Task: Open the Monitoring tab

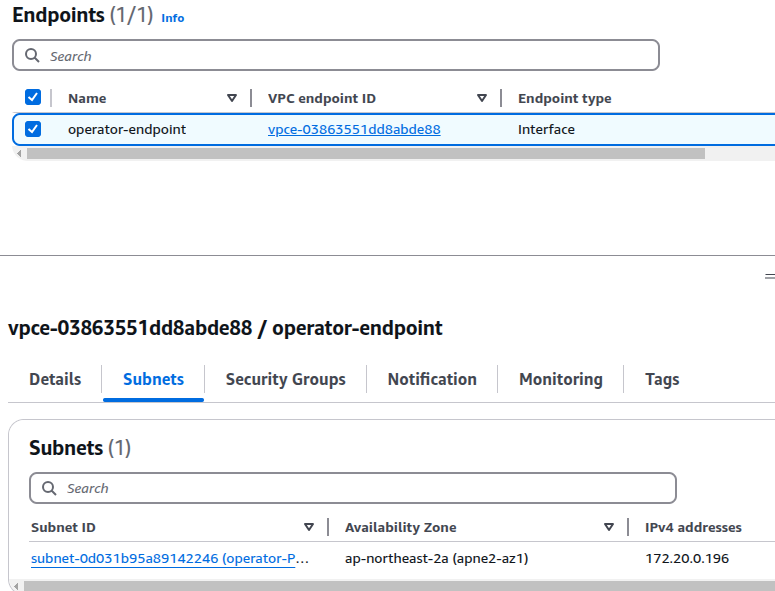Action: (x=560, y=379)
